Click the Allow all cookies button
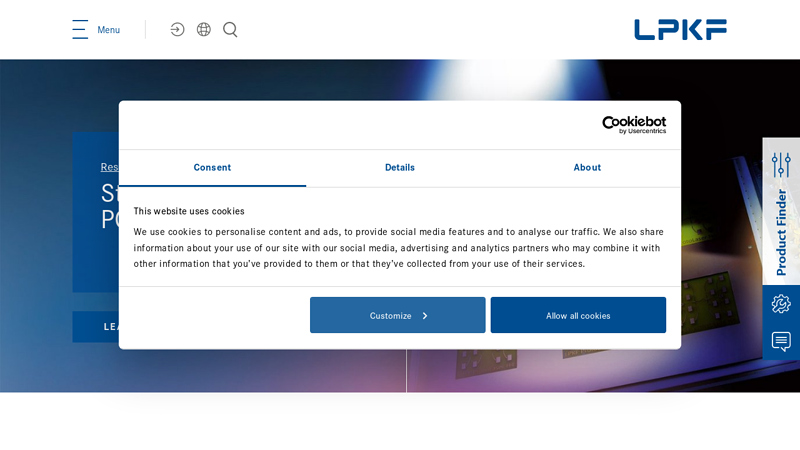This screenshot has height=450, width=800. point(578,315)
